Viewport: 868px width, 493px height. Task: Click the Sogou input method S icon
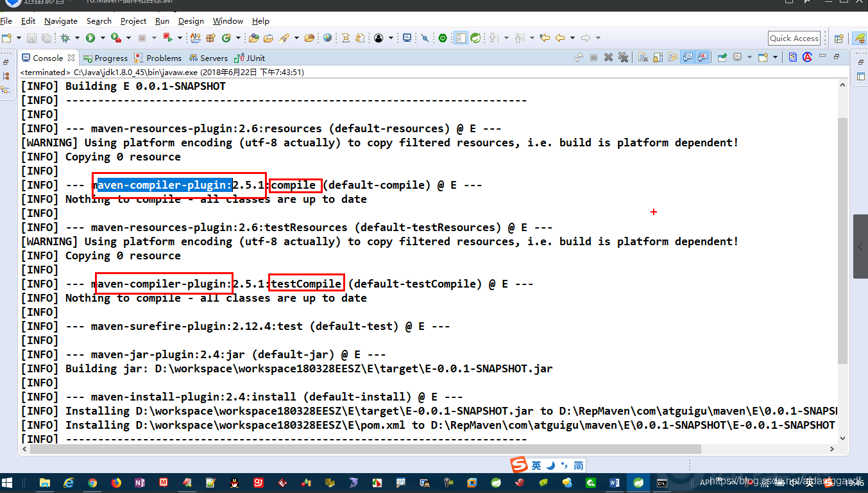click(518, 465)
